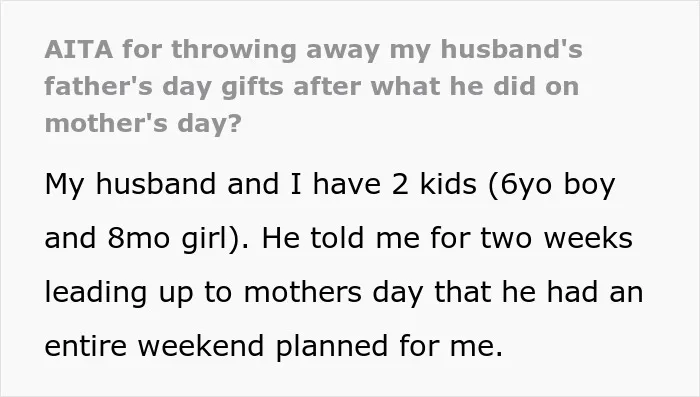
Task: Click "mother's day?" at the title's end
Action: [x=143, y=123]
